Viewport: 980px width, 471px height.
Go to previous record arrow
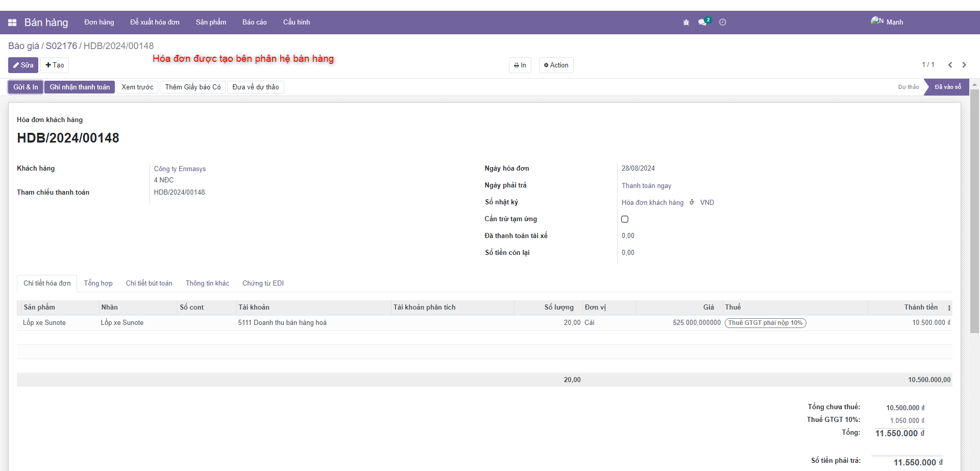(x=950, y=65)
